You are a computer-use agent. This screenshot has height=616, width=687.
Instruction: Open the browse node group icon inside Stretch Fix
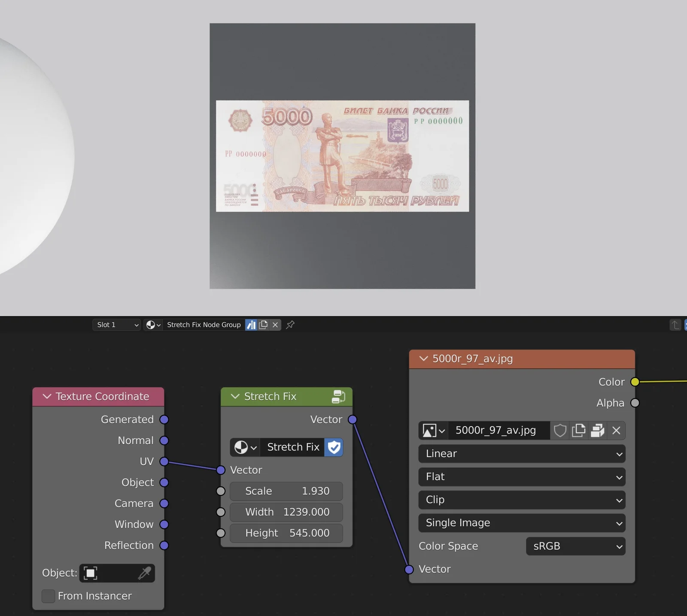click(x=244, y=447)
